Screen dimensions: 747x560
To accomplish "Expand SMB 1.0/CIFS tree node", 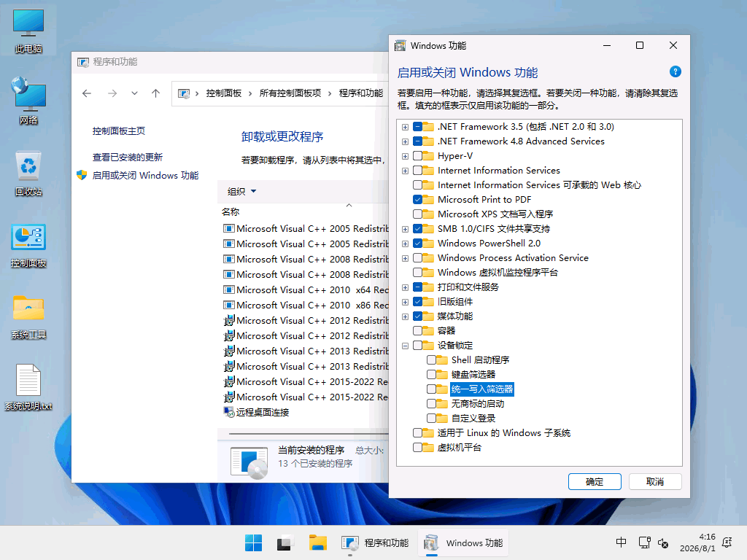I will click(405, 229).
